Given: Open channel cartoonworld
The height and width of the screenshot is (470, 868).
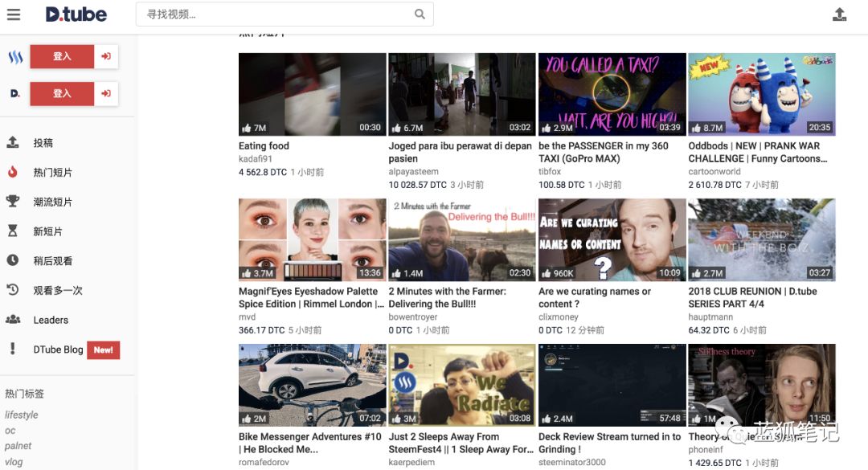Looking at the screenshot, I should pyautogui.click(x=714, y=172).
